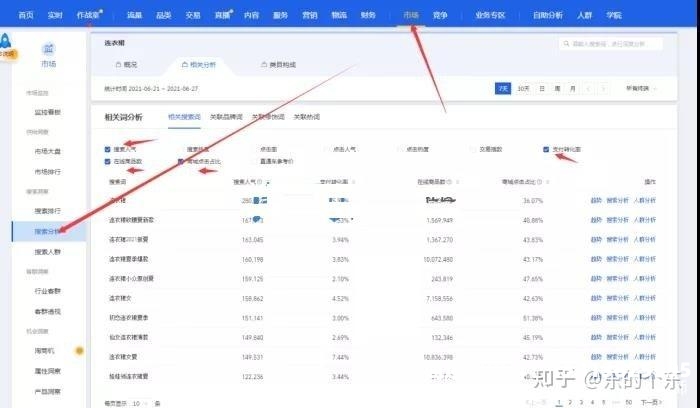Select the 关联品牌词 sub-tab
Image resolution: width=700 pixels, height=408 pixels.
tap(226, 117)
